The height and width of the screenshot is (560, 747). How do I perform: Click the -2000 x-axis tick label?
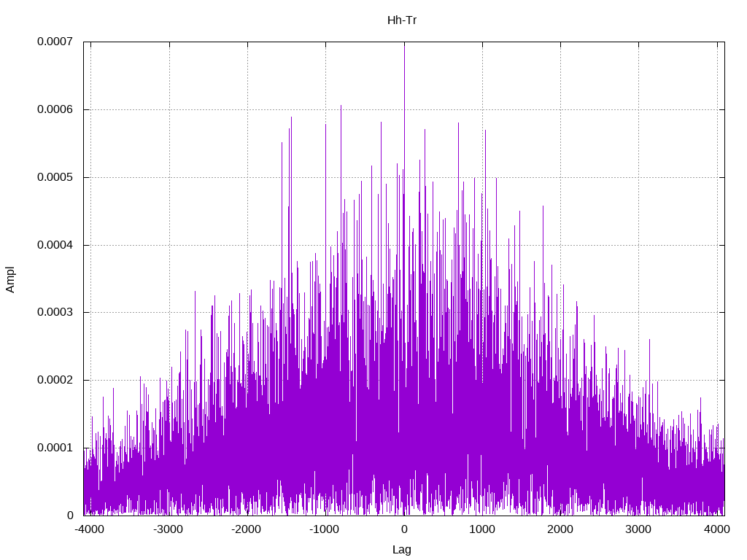[246, 529]
